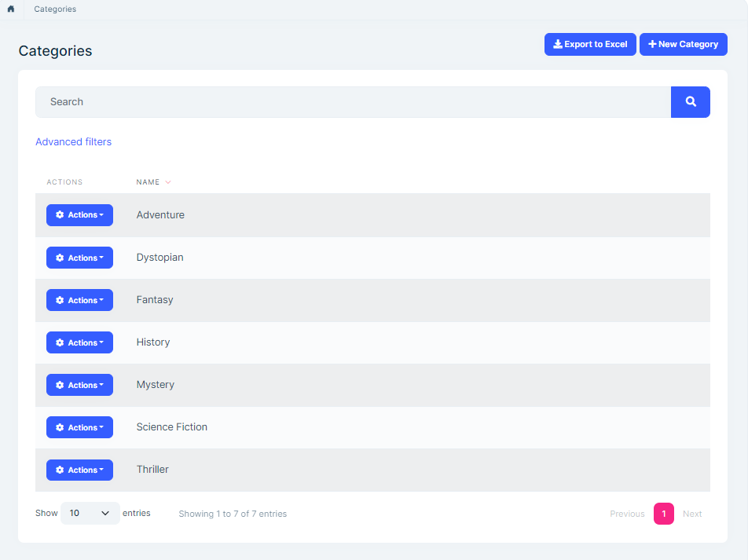Click the Export to Excel button
748x560 pixels.
(590, 44)
